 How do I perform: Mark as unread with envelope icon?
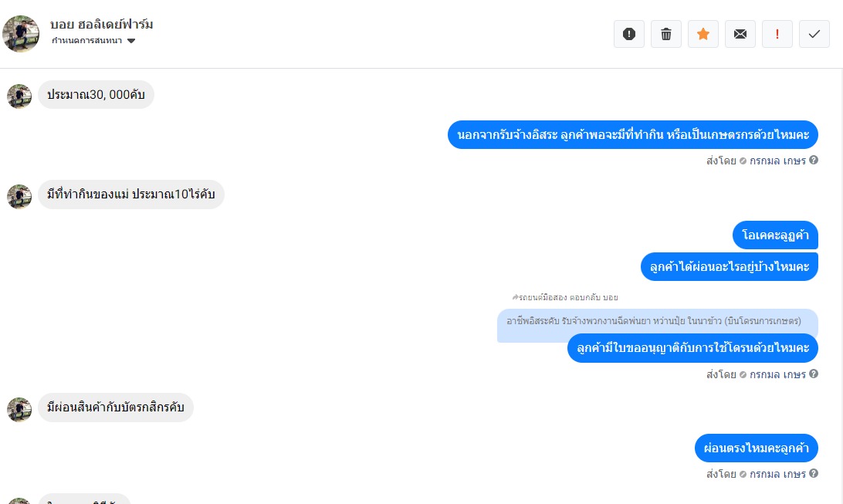coord(740,34)
